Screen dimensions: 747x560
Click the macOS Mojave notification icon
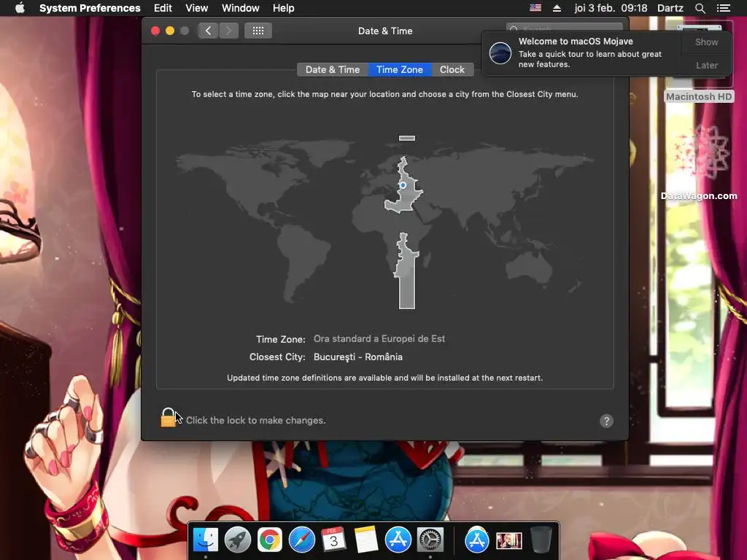500,52
